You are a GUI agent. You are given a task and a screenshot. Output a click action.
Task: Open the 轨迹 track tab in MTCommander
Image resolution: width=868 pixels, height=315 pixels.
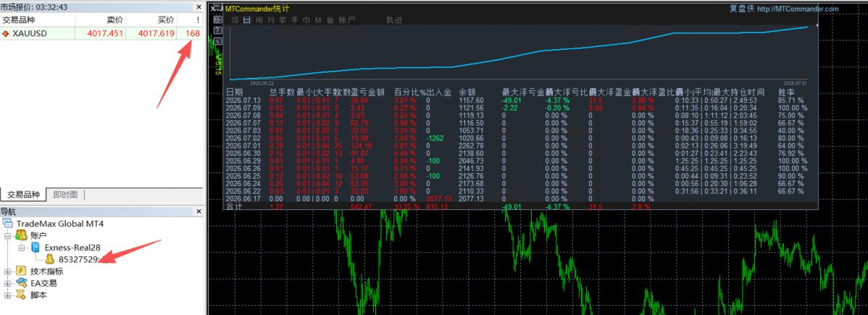click(394, 20)
